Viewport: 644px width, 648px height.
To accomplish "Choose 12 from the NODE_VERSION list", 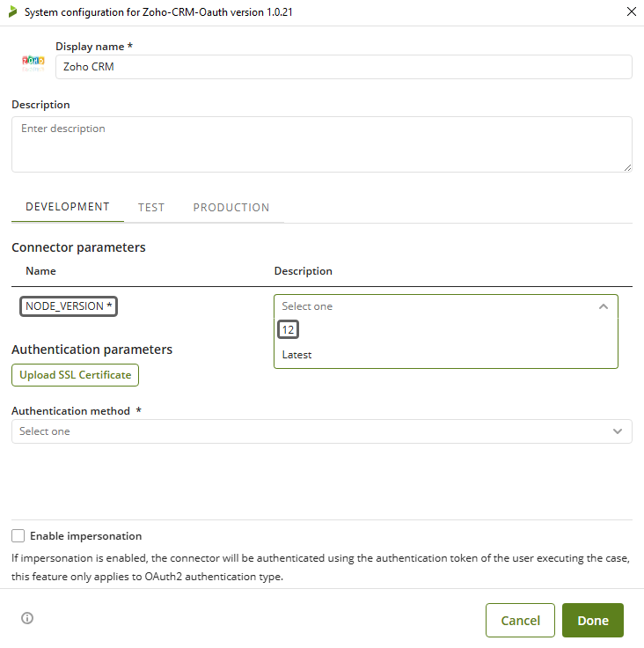I will coord(288,330).
